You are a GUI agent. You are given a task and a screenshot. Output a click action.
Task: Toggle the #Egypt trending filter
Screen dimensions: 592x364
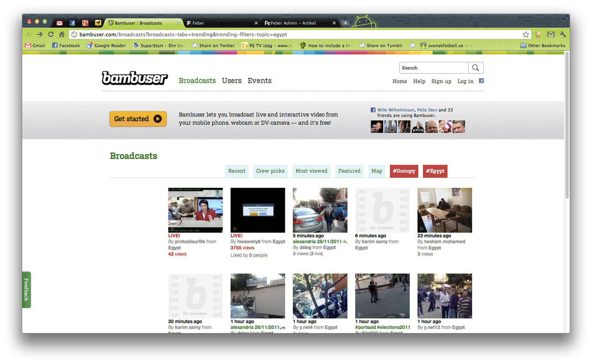(435, 171)
